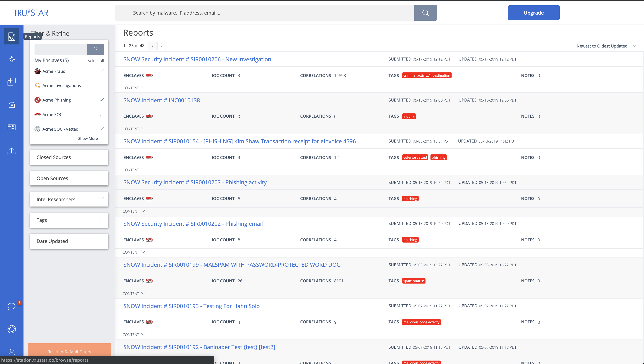Toggle the Acme SOC - Vetted checkmark
644x364 pixels.
(x=102, y=129)
